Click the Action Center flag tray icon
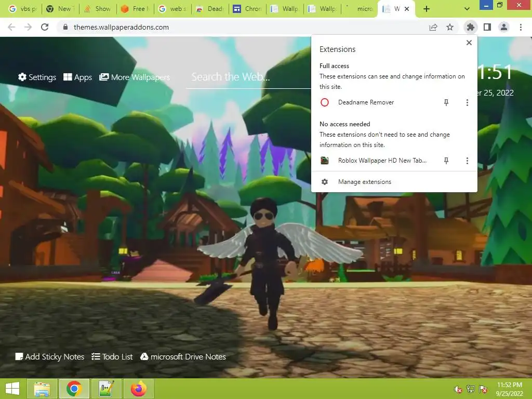532x399 pixels. pyautogui.click(x=483, y=389)
